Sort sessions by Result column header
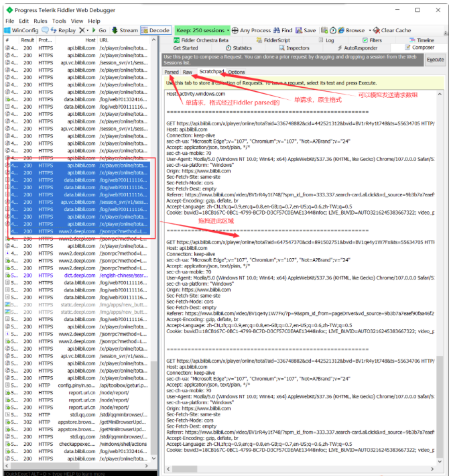The image size is (449, 476). tap(27, 40)
